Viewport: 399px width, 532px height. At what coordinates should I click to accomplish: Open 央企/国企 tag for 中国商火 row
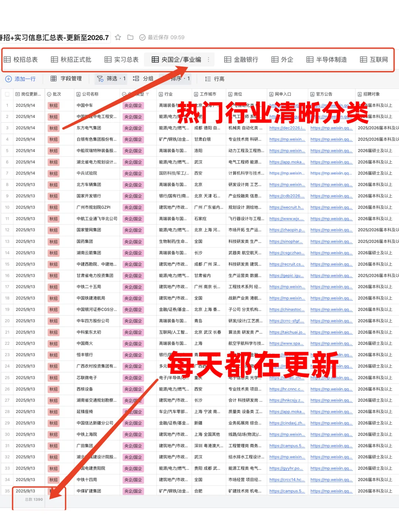tap(133, 344)
